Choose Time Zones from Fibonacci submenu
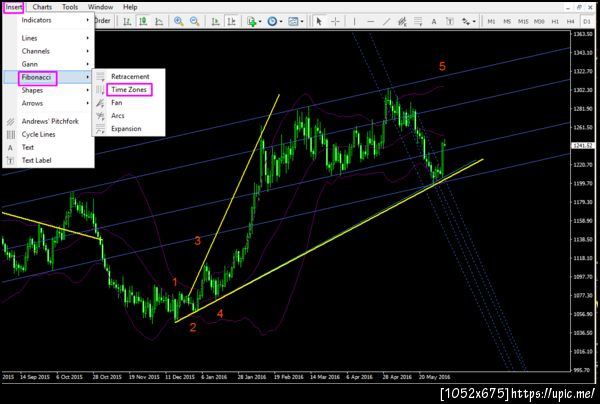The image size is (600, 404). click(129, 90)
